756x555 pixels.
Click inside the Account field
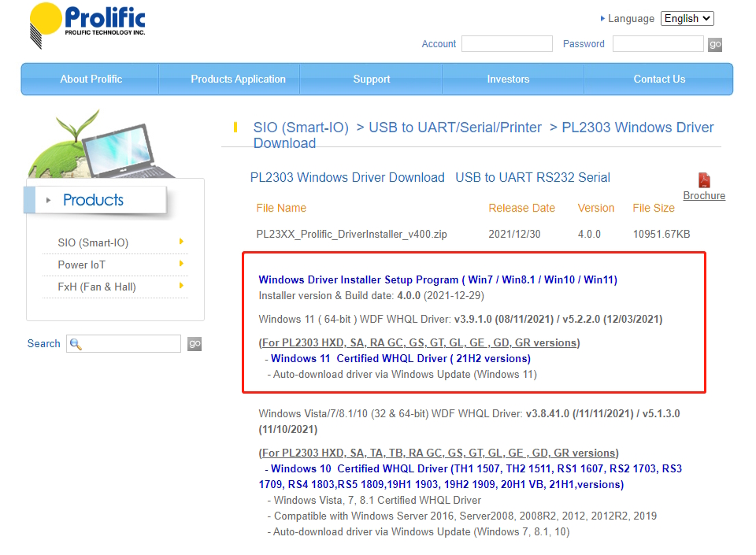point(506,44)
